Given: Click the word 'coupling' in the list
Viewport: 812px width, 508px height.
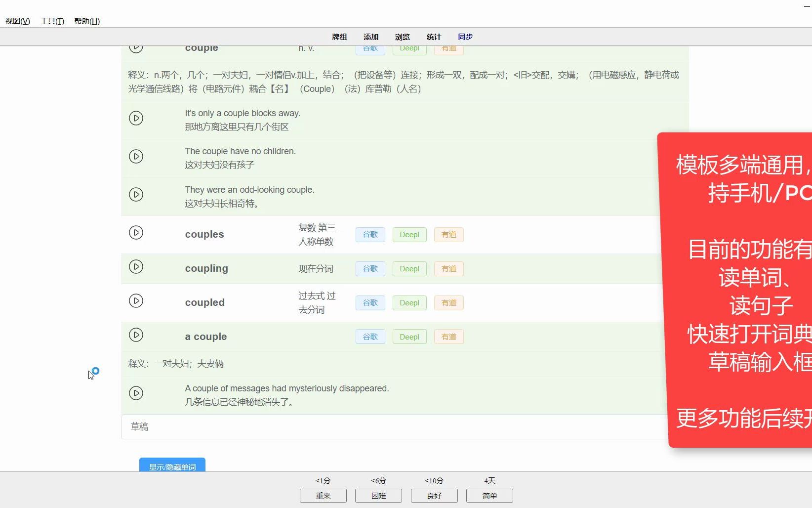Looking at the screenshot, I should (206, 268).
